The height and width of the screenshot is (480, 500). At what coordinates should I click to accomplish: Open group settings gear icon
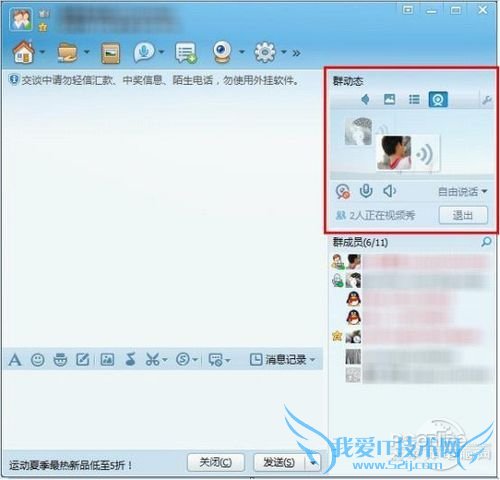265,52
